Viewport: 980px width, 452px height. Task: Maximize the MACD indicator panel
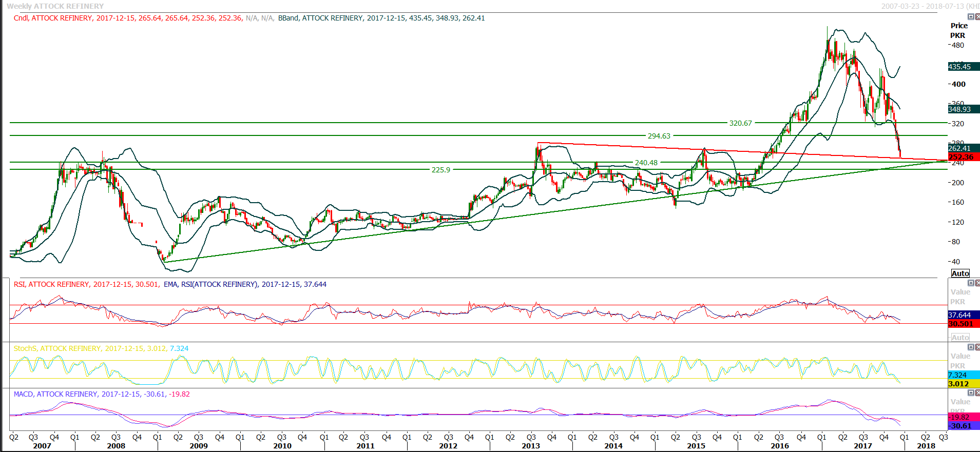coord(971,393)
